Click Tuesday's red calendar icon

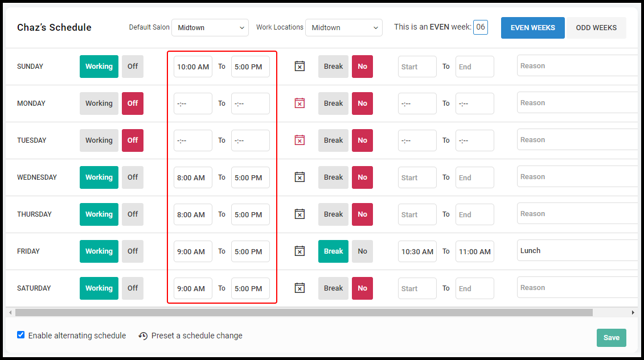pyautogui.click(x=300, y=140)
